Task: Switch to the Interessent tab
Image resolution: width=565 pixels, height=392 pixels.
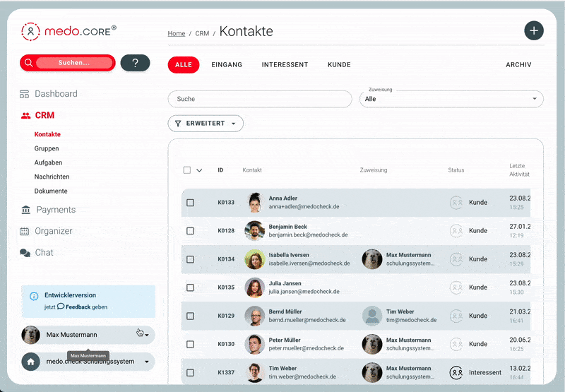Action: (x=285, y=65)
